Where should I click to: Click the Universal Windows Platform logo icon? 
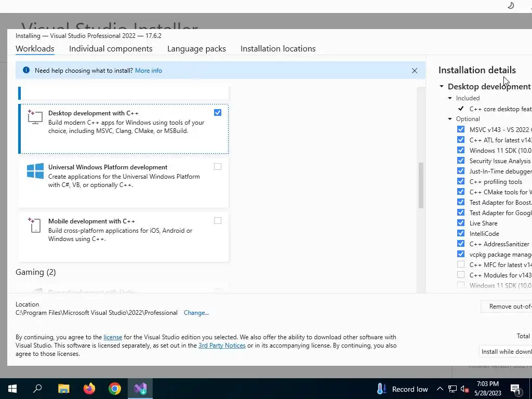click(x=35, y=171)
